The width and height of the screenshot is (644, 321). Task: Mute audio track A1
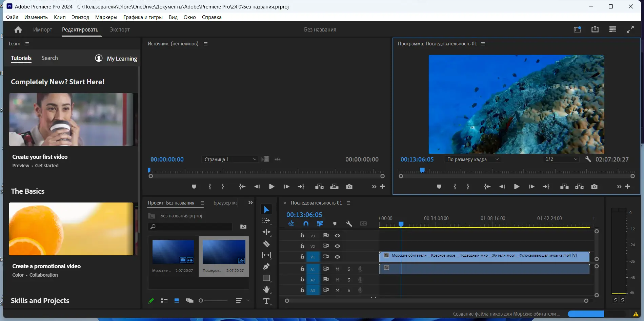(337, 269)
